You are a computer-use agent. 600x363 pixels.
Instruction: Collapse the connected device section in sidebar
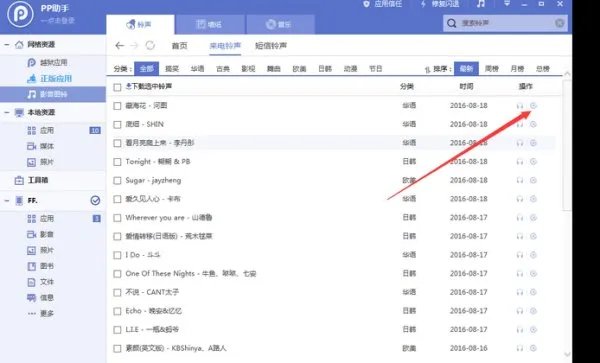[x=7, y=200]
